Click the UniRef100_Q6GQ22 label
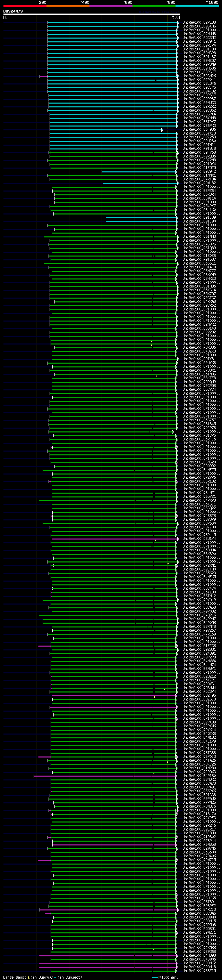The height and width of the screenshot is (980, 222). 199,508
